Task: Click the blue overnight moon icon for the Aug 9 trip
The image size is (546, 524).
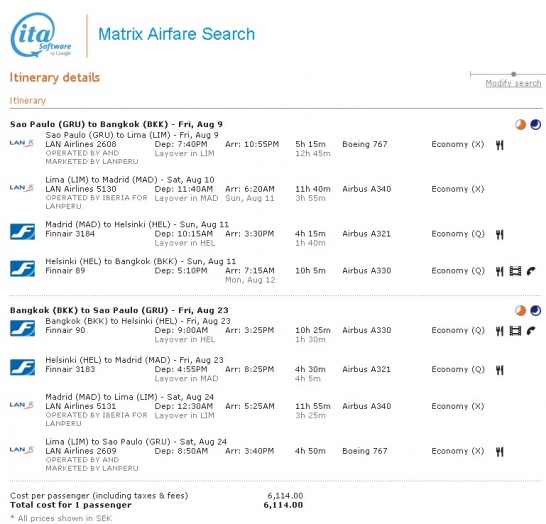Action: click(536, 124)
